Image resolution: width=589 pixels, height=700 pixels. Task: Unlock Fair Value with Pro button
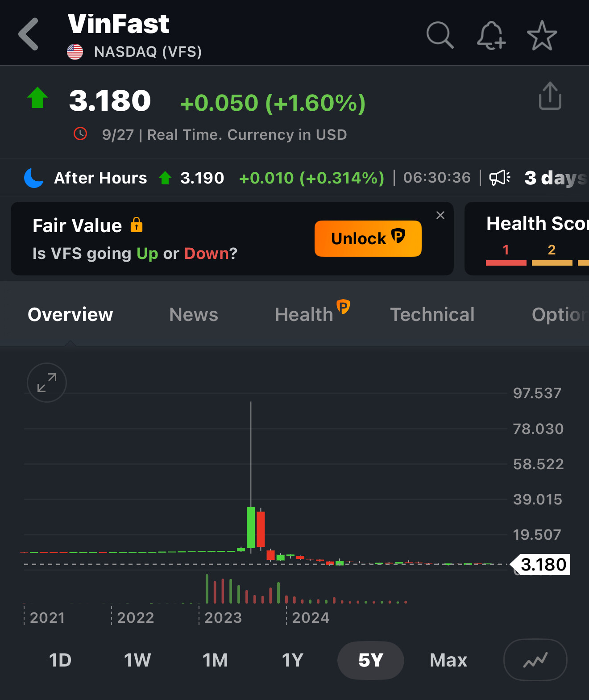tap(368, 238)
